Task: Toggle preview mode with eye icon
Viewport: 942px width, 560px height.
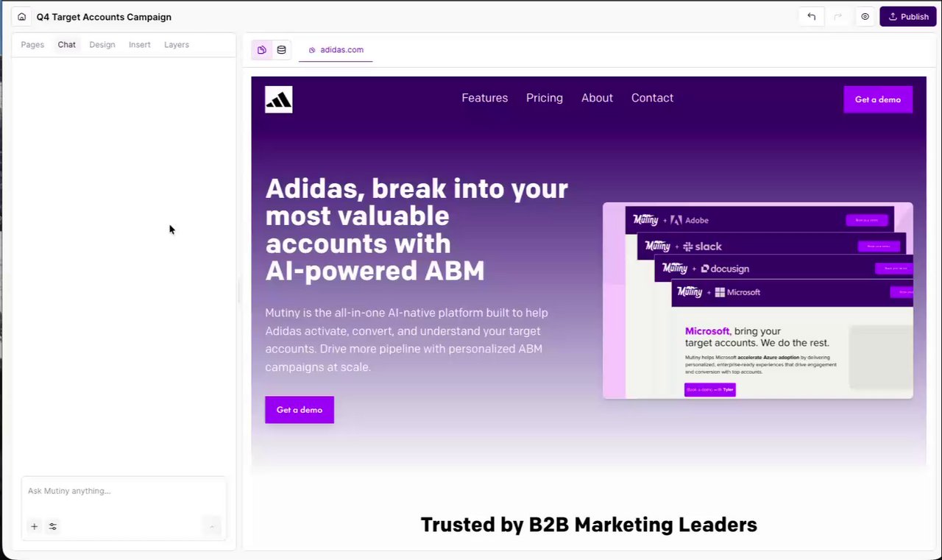Action: point(865,17)
